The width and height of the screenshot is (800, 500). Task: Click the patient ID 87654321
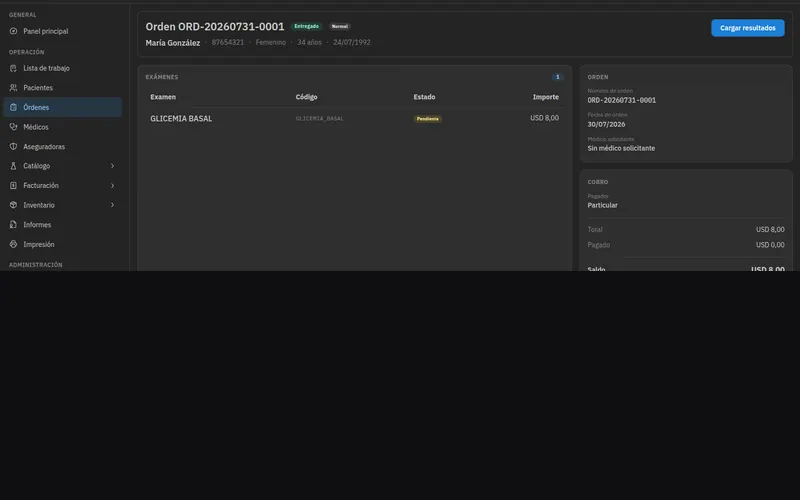coord(228,42)
